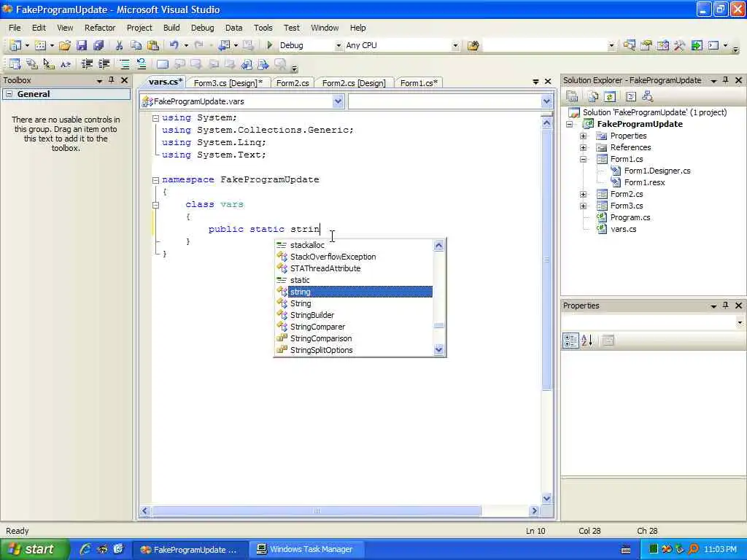Image resolution: width=747 pixels, height=560 pixels.
Task: Open the Windows Start menu
Action: pos(34,549)
